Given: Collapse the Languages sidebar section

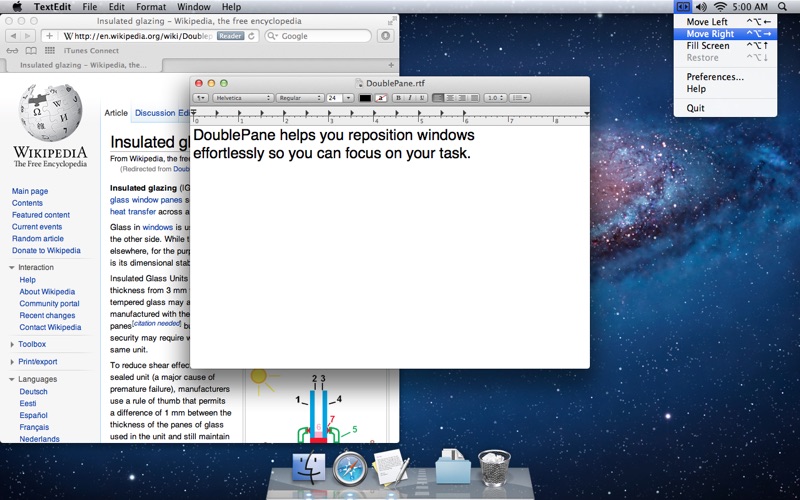Looking at the screenshot, I should coord(12,379).
